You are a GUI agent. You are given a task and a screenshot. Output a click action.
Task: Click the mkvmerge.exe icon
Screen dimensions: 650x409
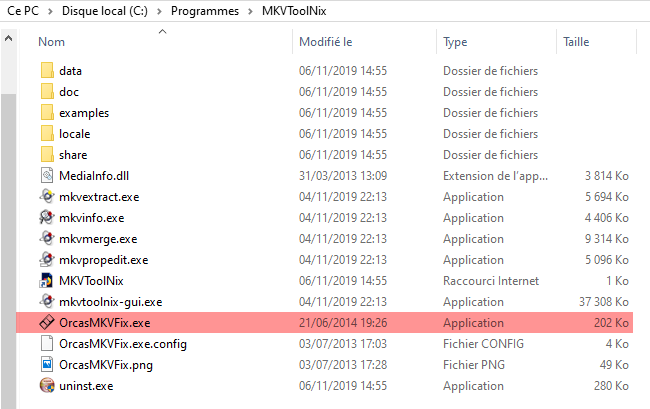[47, 239]
